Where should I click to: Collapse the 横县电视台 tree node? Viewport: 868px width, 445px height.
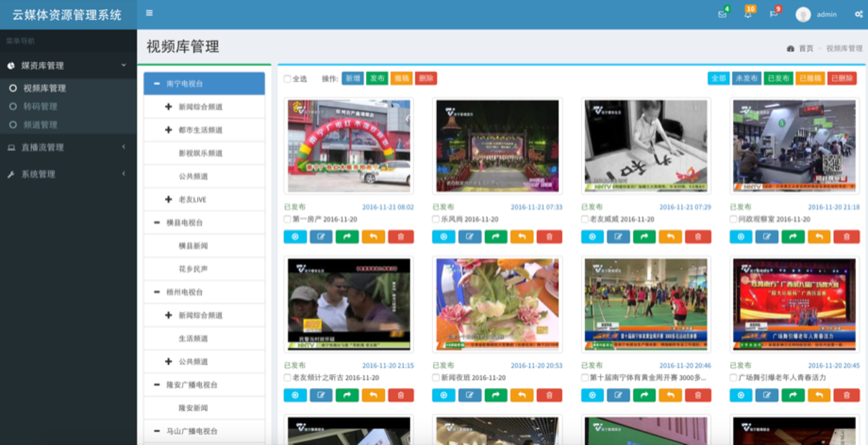coord(157,222)
